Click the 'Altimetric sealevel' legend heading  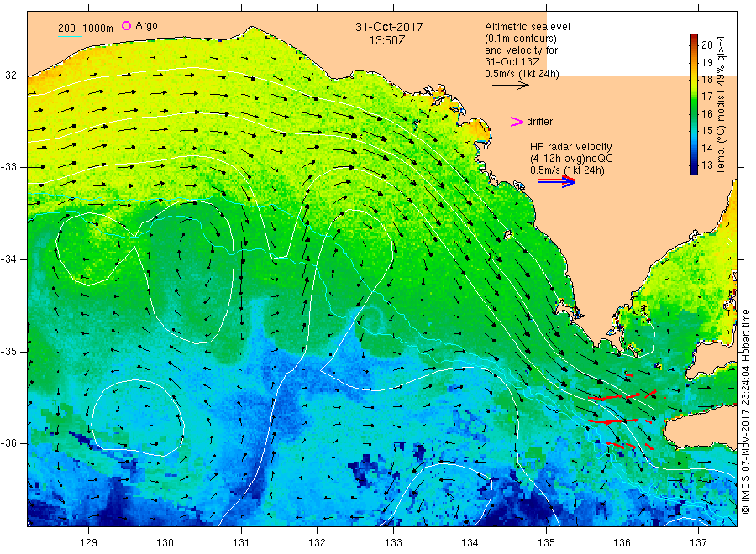[x=528, y=27]
